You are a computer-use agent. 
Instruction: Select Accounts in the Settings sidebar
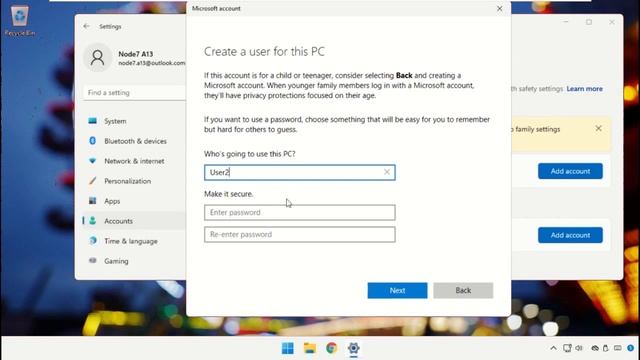click(x=118, y=221)
